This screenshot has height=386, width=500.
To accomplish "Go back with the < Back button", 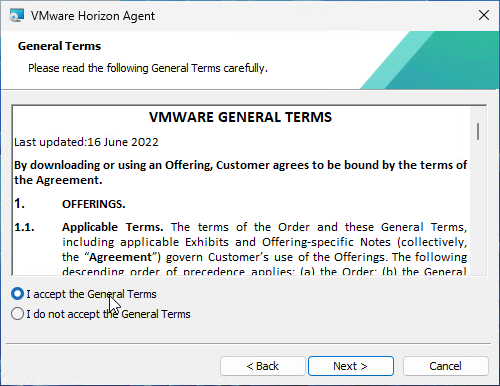I will [263, 366].
